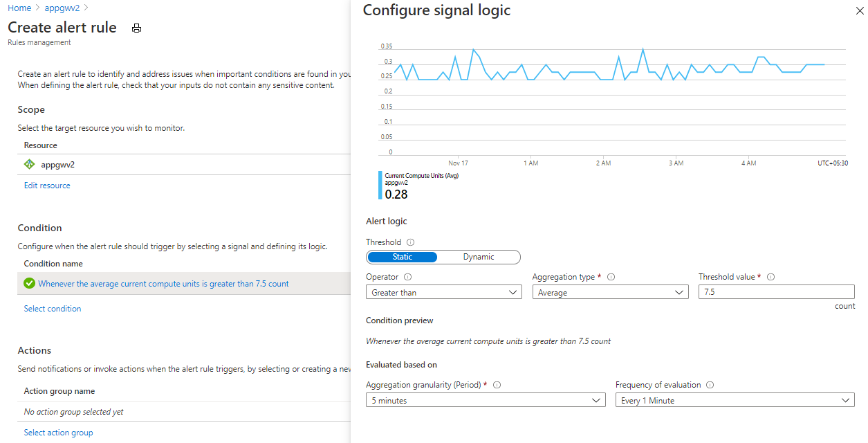
Task: Open the Operator dropdown
Action: tap(443, 293)
